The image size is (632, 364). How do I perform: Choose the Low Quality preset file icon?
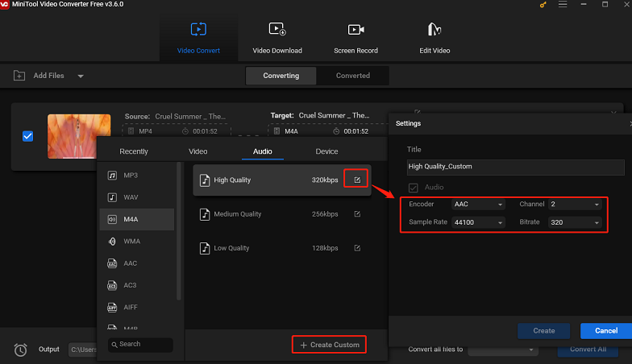pos(205,248)
